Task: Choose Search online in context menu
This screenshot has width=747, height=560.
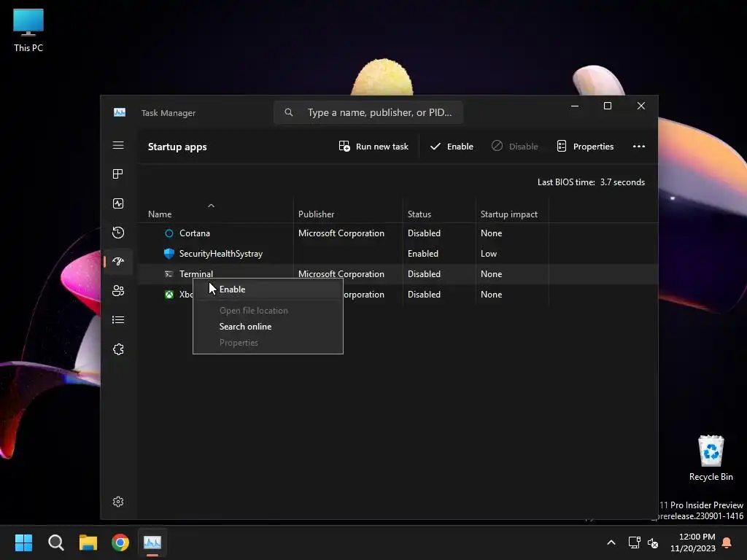Action: click(268, 327)
